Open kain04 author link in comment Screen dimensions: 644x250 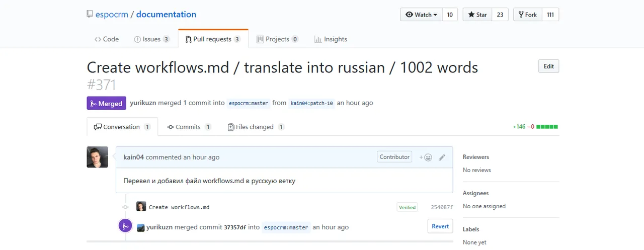pyautogui.click(x=133, y=157)
